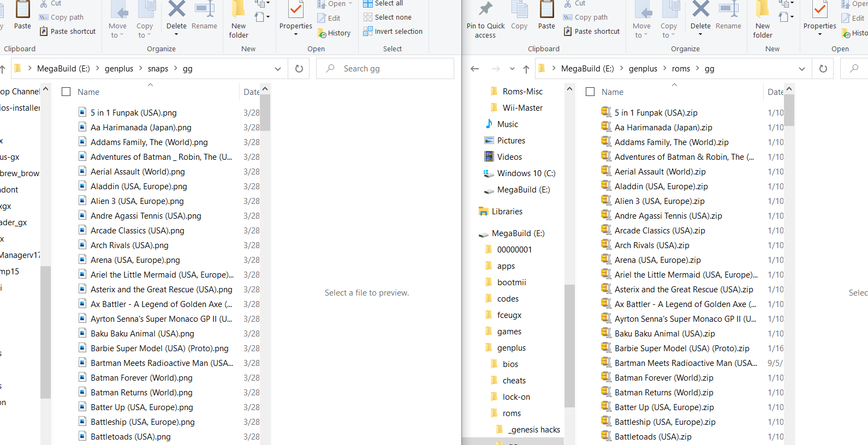Expand Properties dropdown arrow in right window
868x445 pixels.
(820, 34)
